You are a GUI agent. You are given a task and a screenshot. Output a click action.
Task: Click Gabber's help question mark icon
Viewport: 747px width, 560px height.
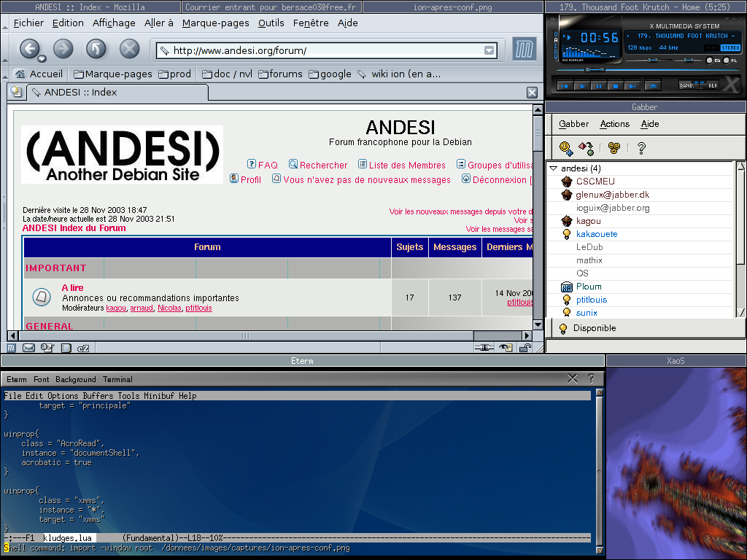point(641,149)
